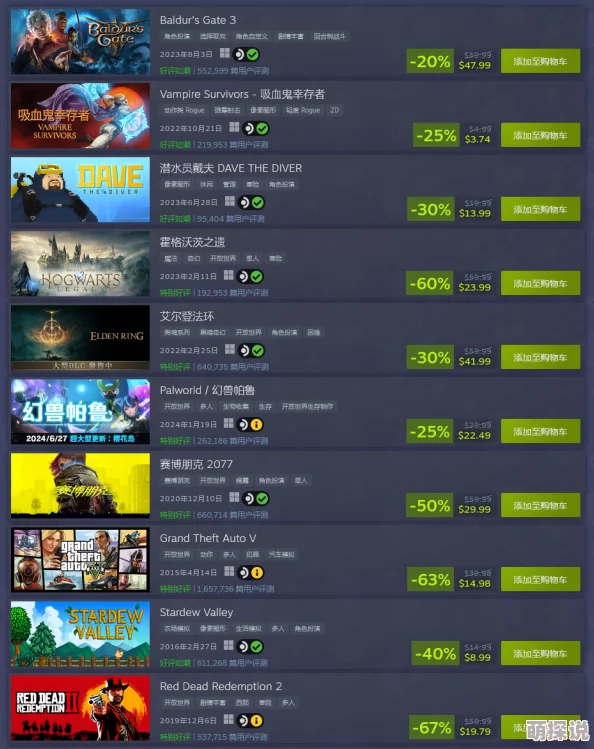Click yellow info icon for Red Dead Redemption 2

[256, 721]
